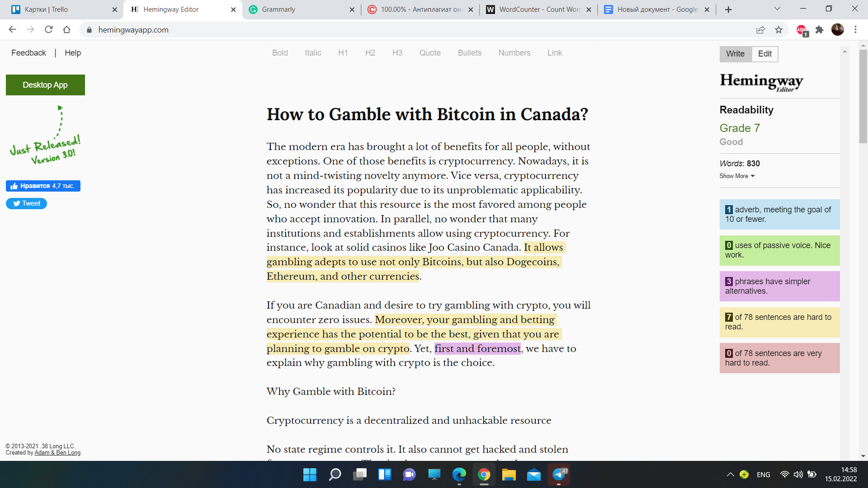Screen dimensions: 868x488
Task: Open the Chrome three-dot menu
Action: point(855,30)
